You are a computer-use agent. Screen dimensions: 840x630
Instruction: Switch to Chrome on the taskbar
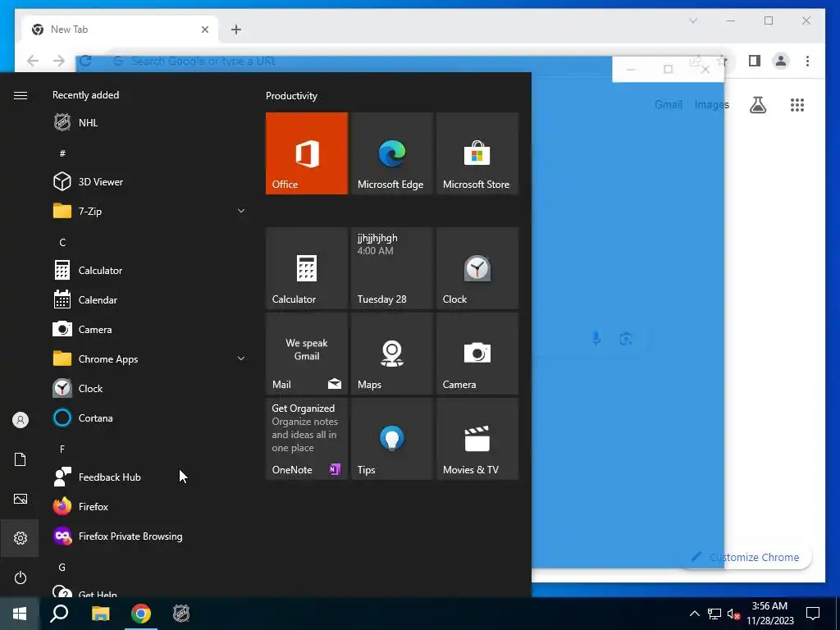141,614
